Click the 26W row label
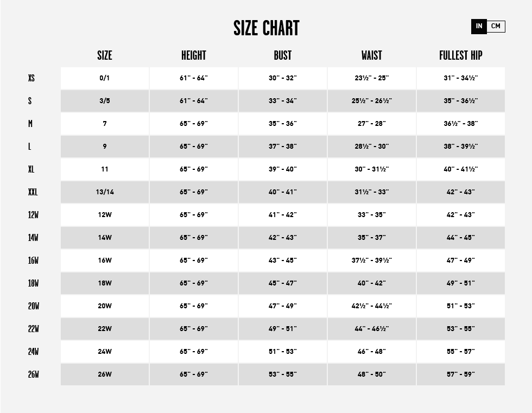This screenshot has width=532, height=413. pyautogui.click(x=33, y=374)
